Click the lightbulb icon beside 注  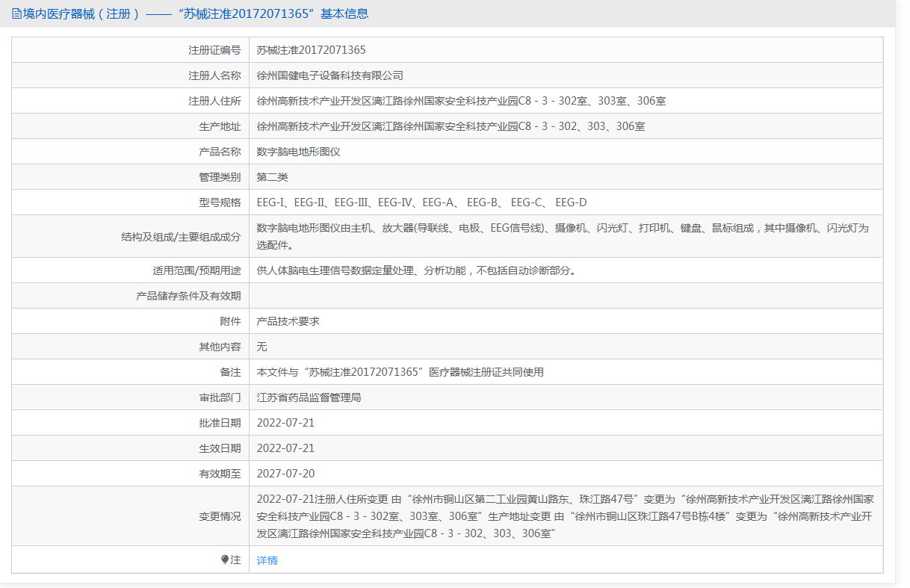click(225, 560)
